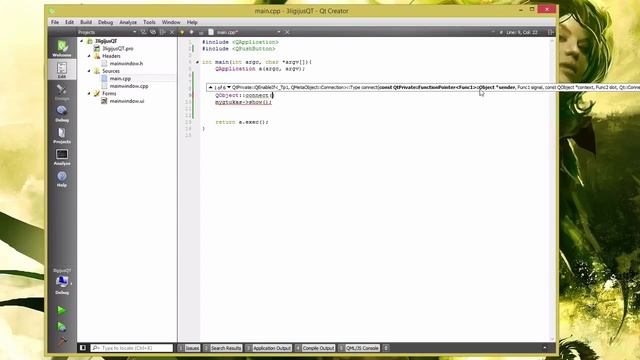The height and width of the screenshot is (360, 640).
Task: Select mainwindow.cpp file
Action: [x=129, y=86]
